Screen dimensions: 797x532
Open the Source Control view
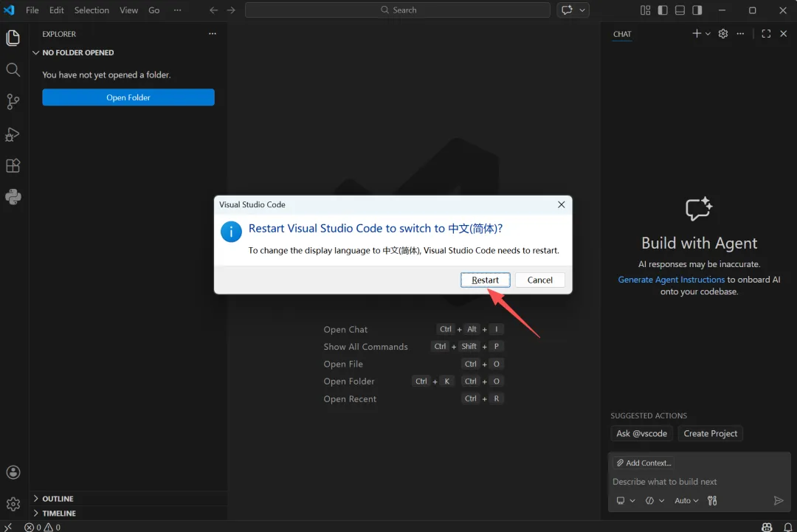pyautogui.click(x=13, y=102)
